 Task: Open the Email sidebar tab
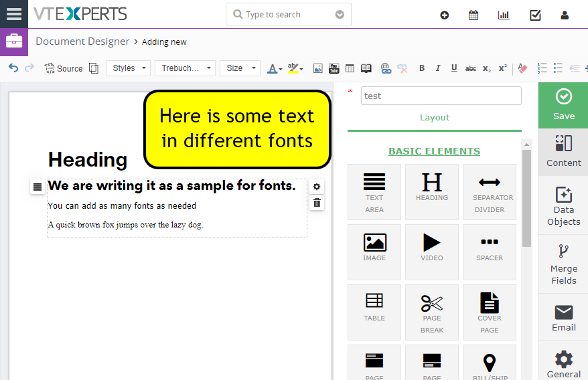(563, 317)
